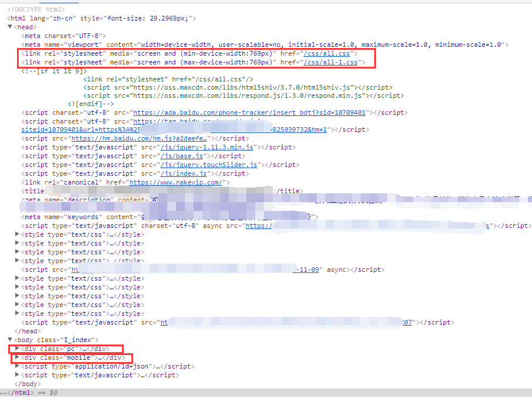Select the <!--[if lt IE 9]> comment line
This screenshot has height=399, width=532.
(54, 71)
